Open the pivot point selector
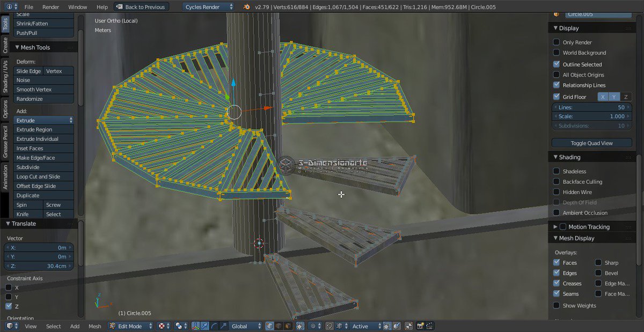644x332 pixels. click(x=181, y=326)
